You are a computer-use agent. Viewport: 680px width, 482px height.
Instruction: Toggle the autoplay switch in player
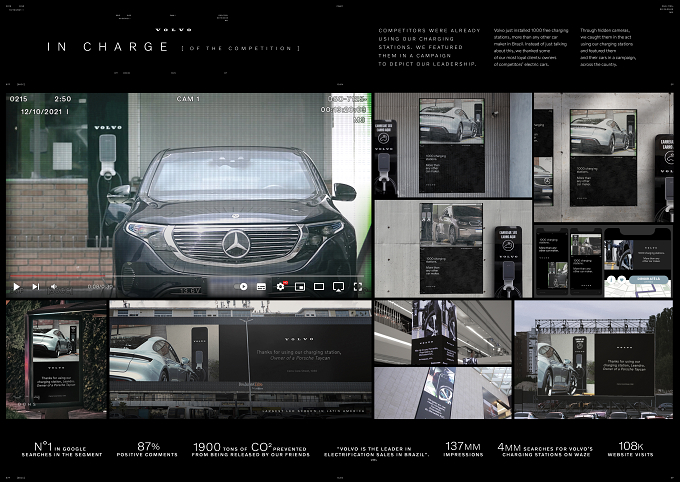[x=241, y=287]
